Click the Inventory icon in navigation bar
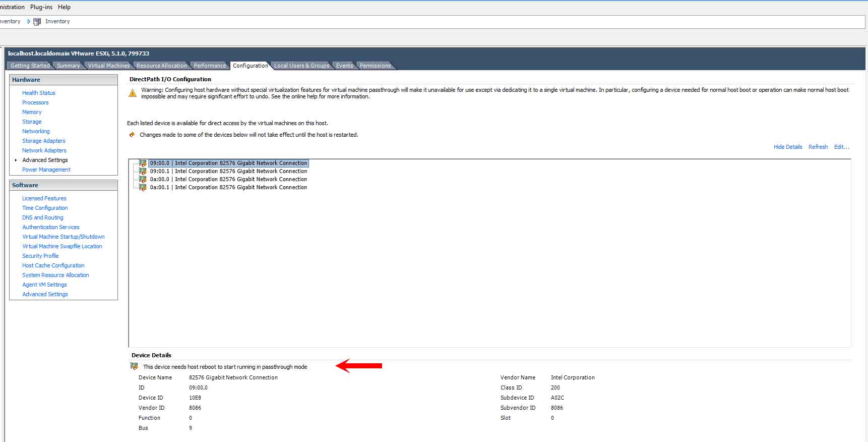This screenshot has height=442, width=868. pyautogui.click(x=37, y=22)
